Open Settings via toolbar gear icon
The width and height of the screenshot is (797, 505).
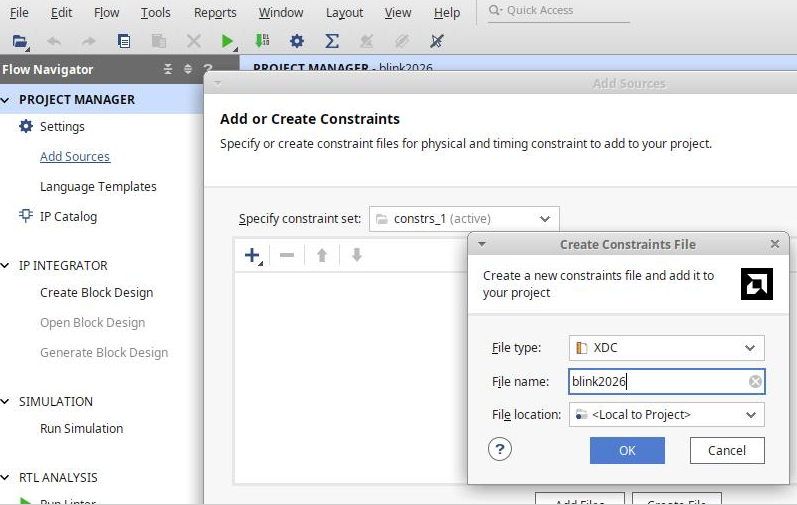click(x=297, y=41)
